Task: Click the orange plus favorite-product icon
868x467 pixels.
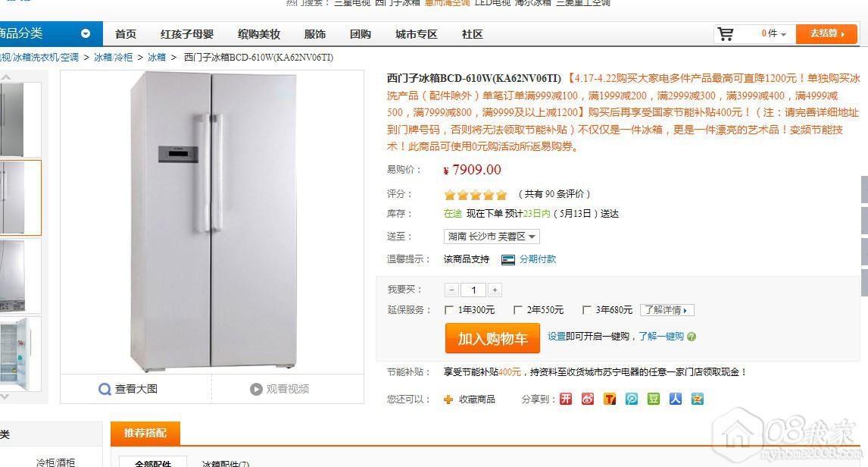Action: pos(448,400)
